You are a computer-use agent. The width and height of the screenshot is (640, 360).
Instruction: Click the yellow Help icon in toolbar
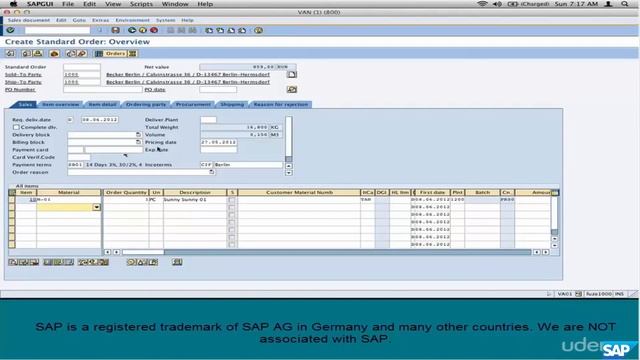pos(258,30)
